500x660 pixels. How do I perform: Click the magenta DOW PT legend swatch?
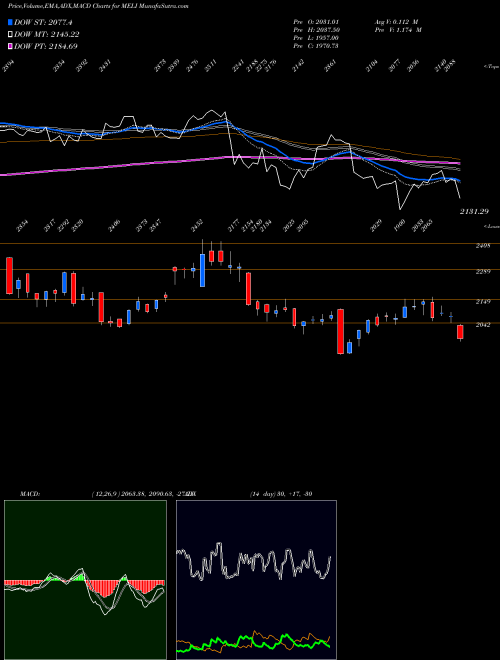coord(10,46)
